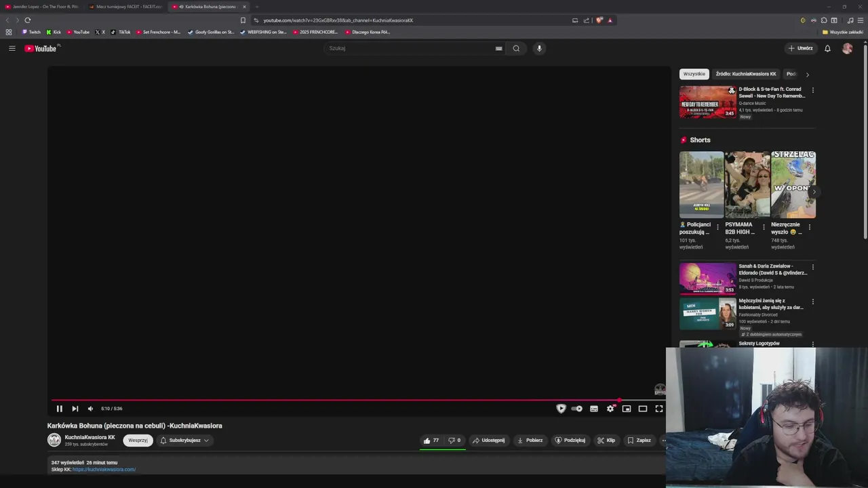Share the video via Udostępnij
The height and width of the screenshot is (488, 868).
coord(489,441)
